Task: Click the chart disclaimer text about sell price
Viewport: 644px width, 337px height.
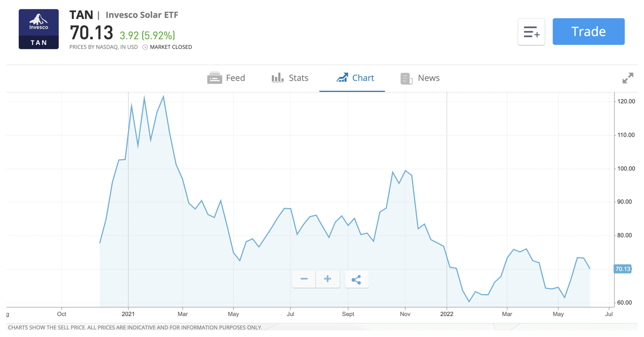Action: (135, 327)
